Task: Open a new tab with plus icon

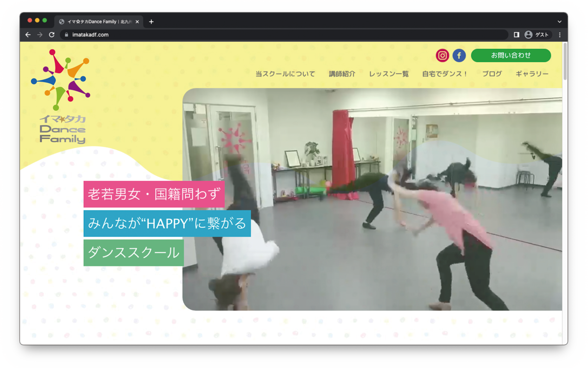Action: tap(151, 22)
